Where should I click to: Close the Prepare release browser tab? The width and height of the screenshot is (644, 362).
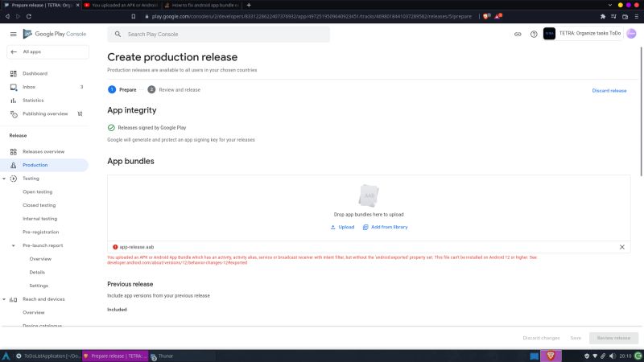(77, 6)
